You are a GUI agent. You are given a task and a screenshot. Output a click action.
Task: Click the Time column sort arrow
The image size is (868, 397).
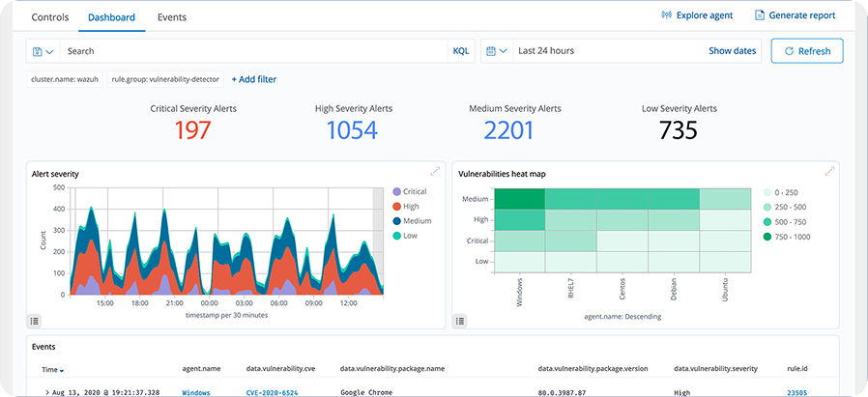click(63, 371)
